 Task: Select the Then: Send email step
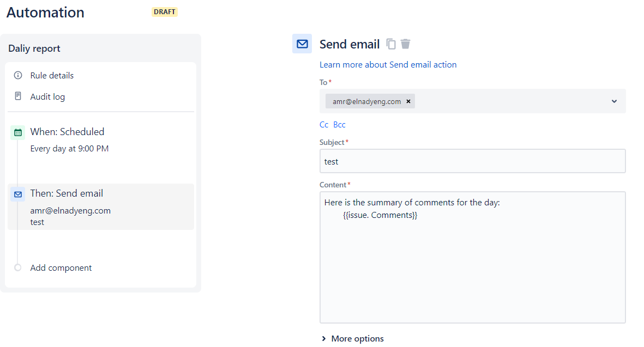point(101,206)
